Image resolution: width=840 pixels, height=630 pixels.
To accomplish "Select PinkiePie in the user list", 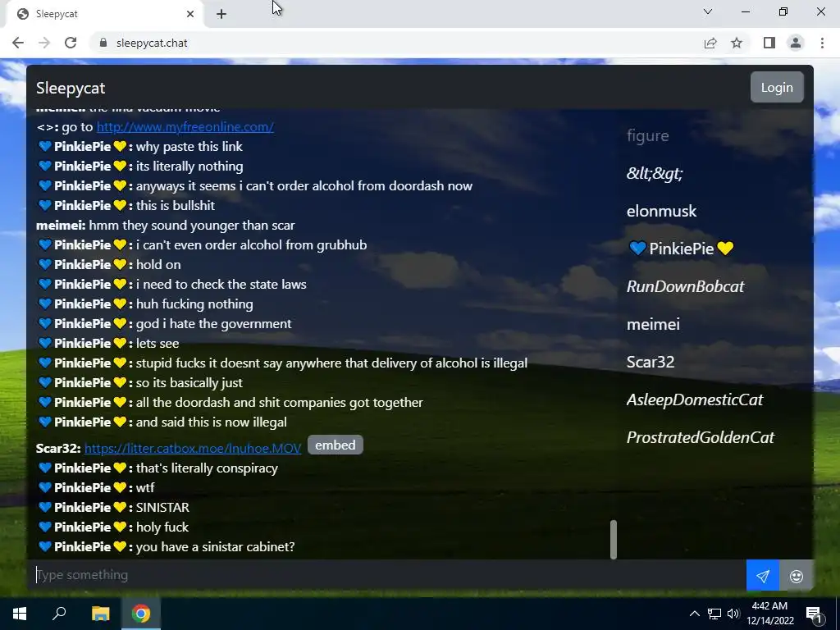I will [x=682, y=249].
